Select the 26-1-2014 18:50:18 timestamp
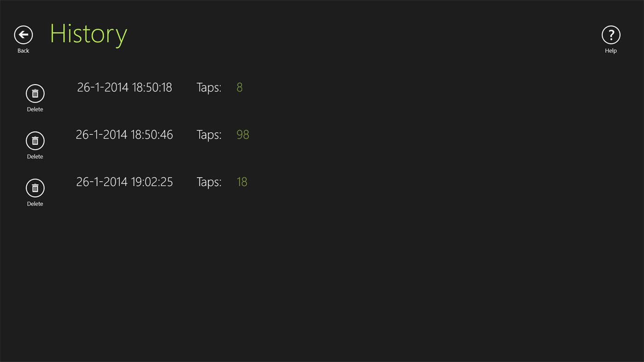 click(x=124, y=87)
